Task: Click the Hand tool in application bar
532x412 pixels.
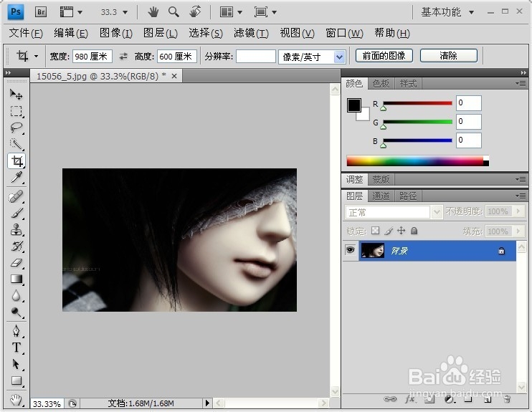Action: tap(153, 12)
